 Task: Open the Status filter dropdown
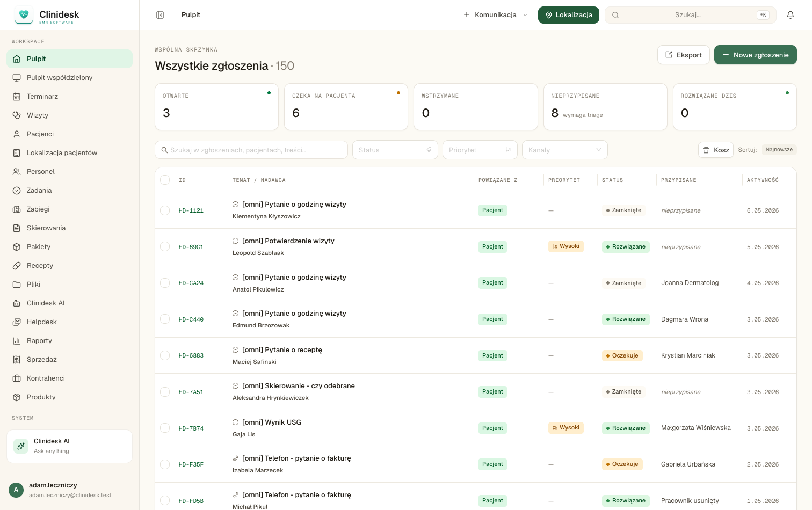(395, 150)
